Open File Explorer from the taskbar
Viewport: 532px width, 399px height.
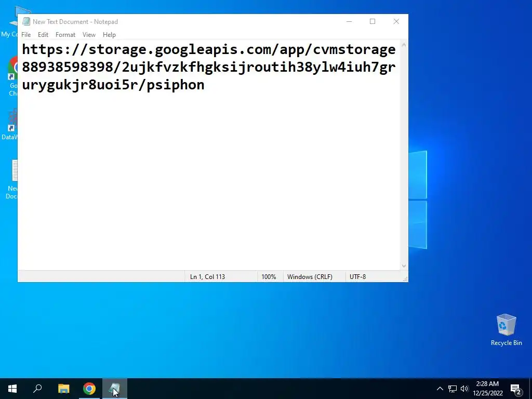pos(63,389)
